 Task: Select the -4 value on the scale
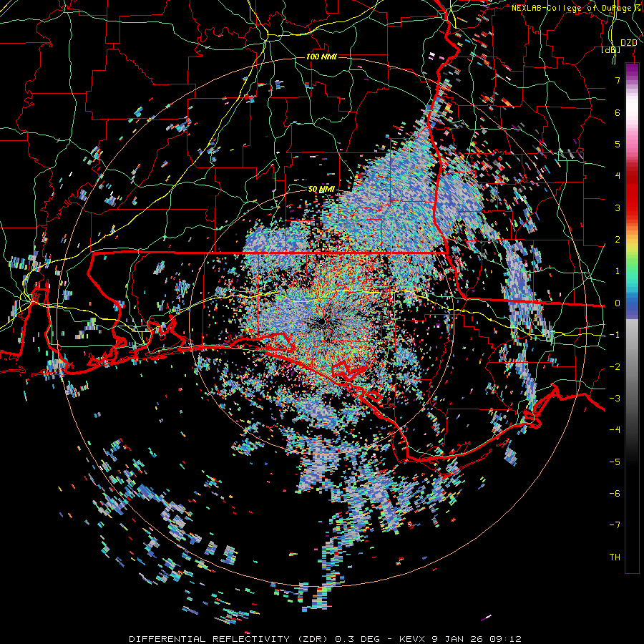(615, 430)
